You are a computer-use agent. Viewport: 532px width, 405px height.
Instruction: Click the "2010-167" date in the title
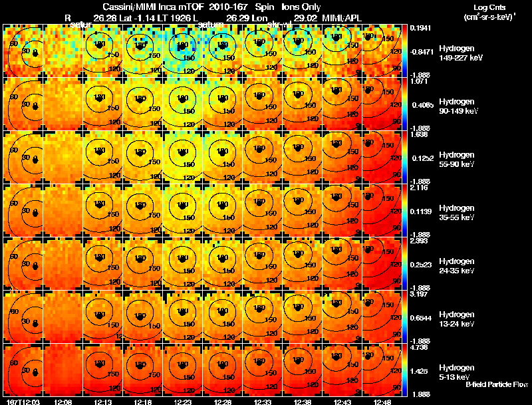pos(228,7)
